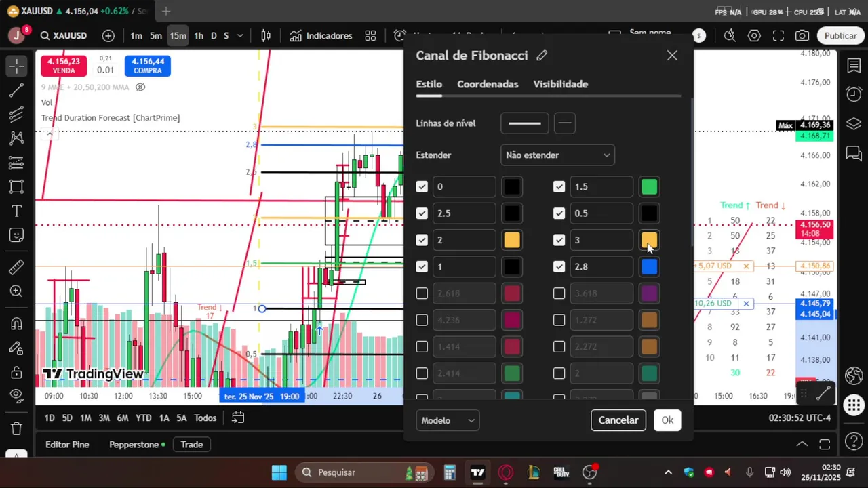Image resolution: width=868 pixels, height=488 pixels.
Task: Open the Editor Pine tab
Action: 67,445
